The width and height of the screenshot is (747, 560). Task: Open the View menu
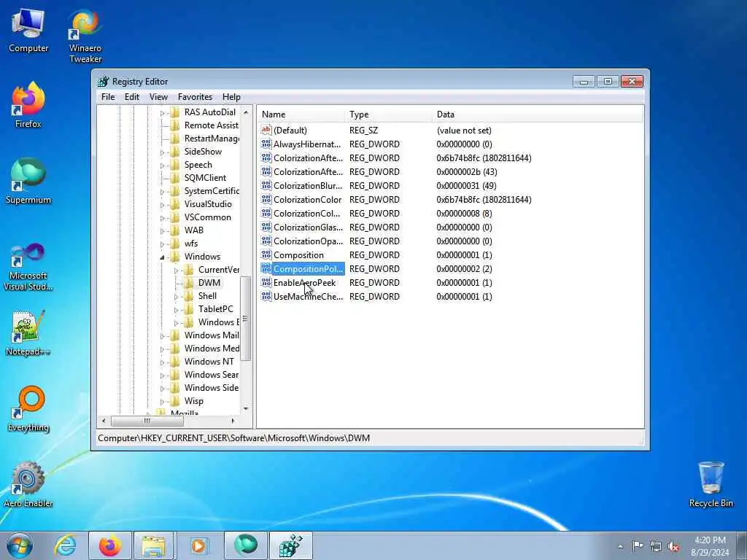coord(158,97)
